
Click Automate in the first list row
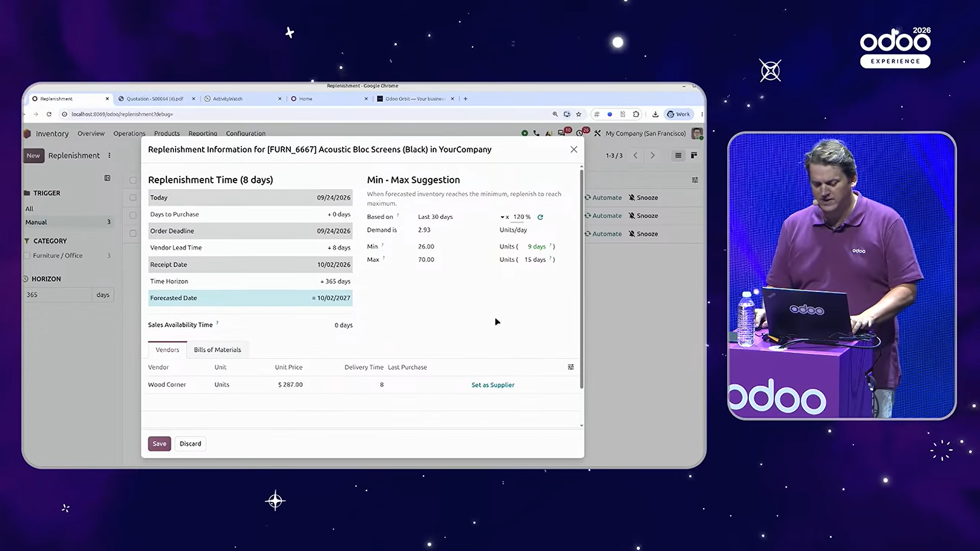click(x=603, y=198)
